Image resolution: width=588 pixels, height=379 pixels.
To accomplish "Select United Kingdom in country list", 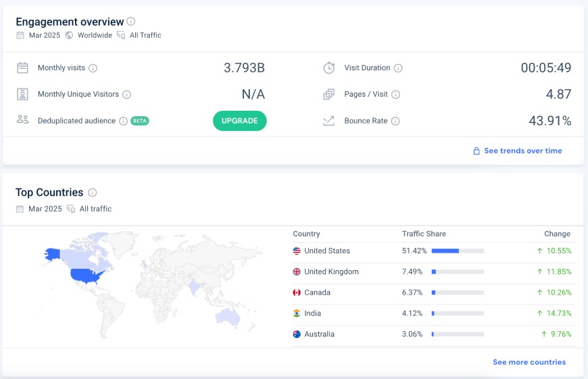I will pos(331,272).
